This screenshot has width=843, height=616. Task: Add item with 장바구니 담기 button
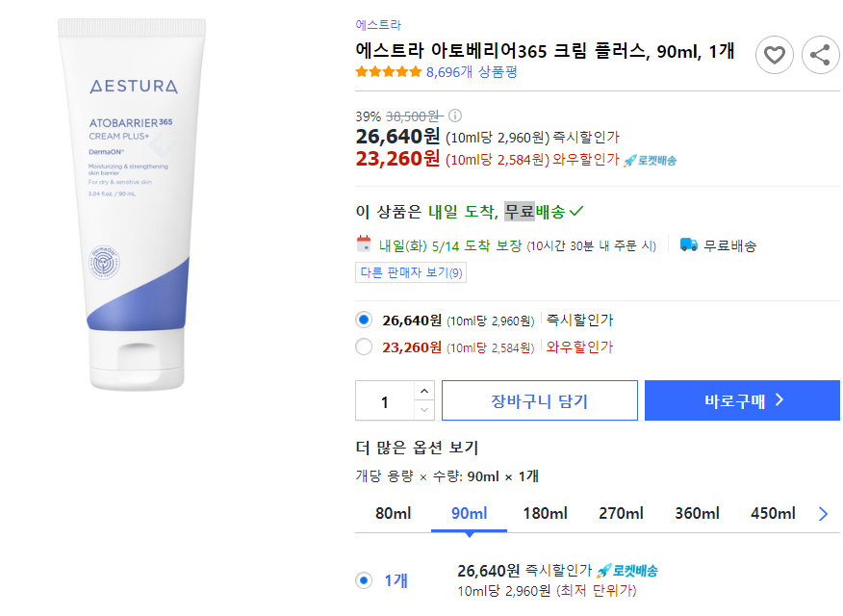[x=540, y=400]
